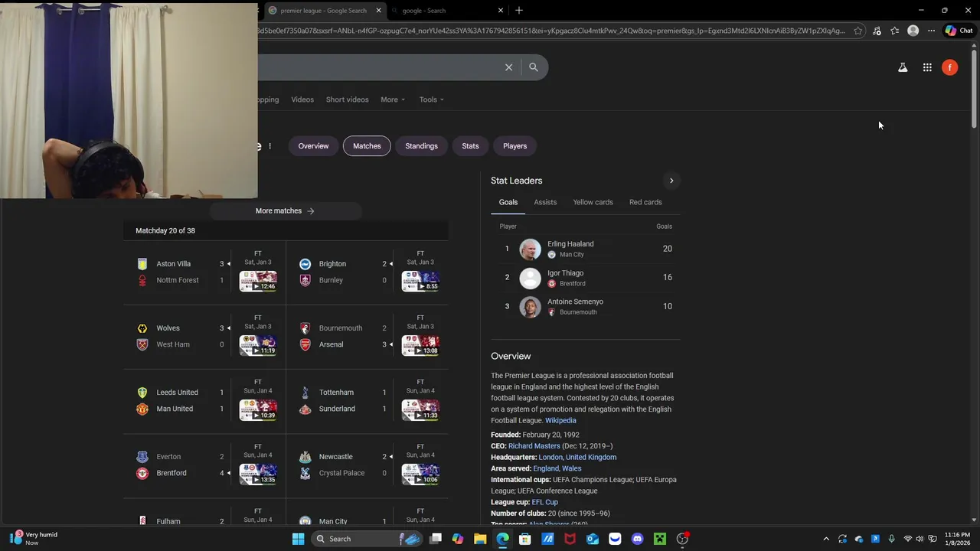Click the More matches button
The height and width of the screenshot is (551, 980).
coord(285,210)
